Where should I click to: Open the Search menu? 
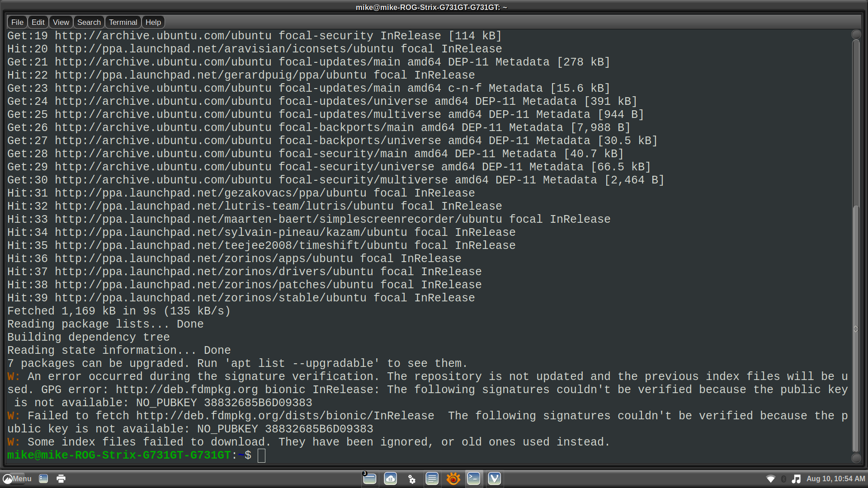89,22
